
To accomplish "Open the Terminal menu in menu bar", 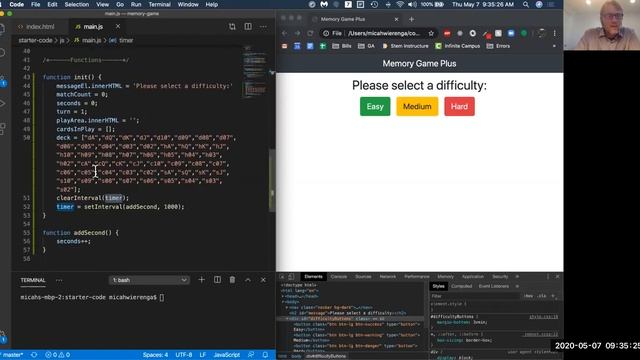I will pyautogui.click(x=159, y=4).
